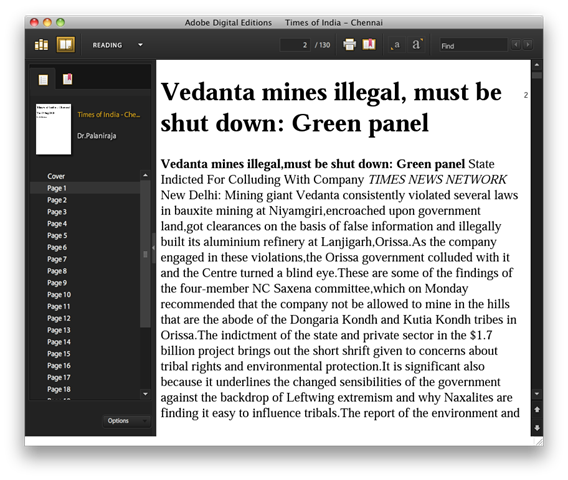The width and height of the screenshot is (568, 480).
Task: Go to next page arrow
Action: click(537, 428)
